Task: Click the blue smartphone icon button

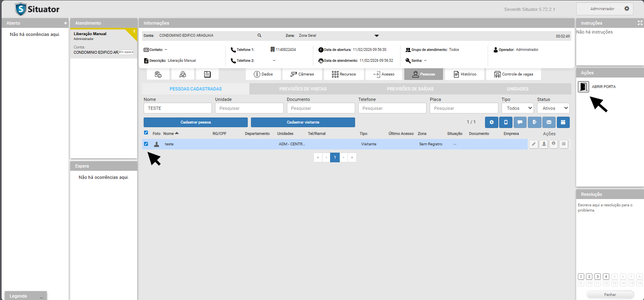Action: [x=506, y=122]
